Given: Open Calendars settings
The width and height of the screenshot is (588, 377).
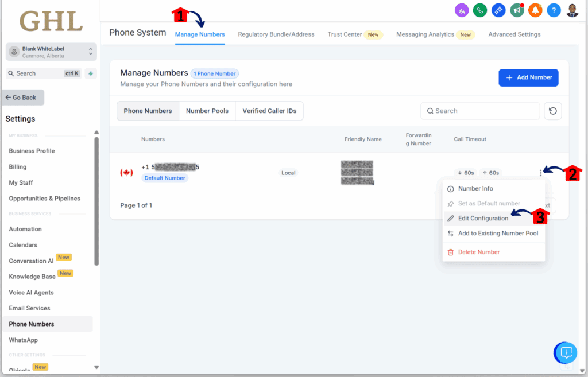Looking at the screenshot, I should click(x=23, y=245).
